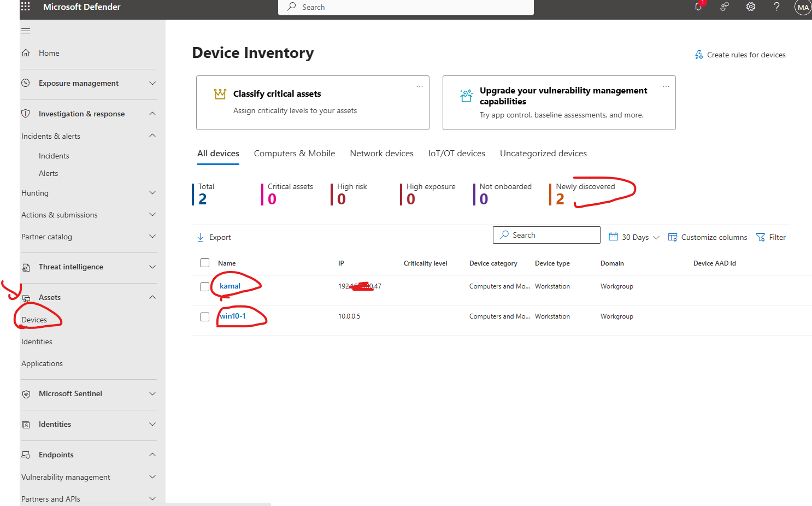Open the notifications bell icon
The height and width of the screenshot is (506, 812).
pyautogui.click(x=698, y=7)
